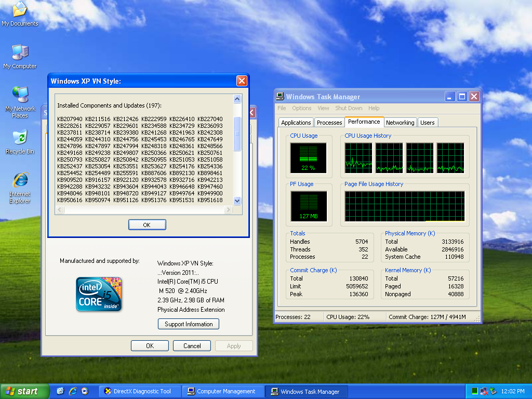The image size is (532, 399).
Task: Switch to the DirectX Diagnostic Tool taskbar button
Action: coord(140,391)
